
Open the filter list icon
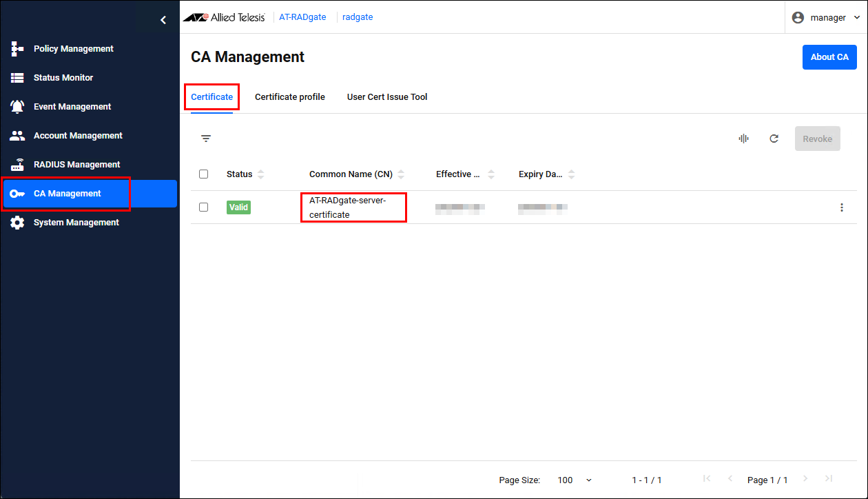(x=206, y=139)
